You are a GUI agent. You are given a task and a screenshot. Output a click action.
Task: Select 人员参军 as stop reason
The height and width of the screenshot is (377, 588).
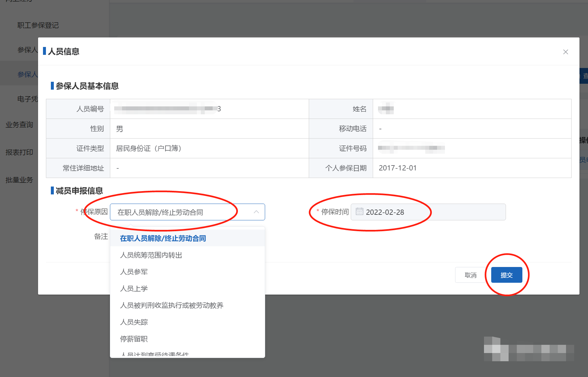(134, 272)
